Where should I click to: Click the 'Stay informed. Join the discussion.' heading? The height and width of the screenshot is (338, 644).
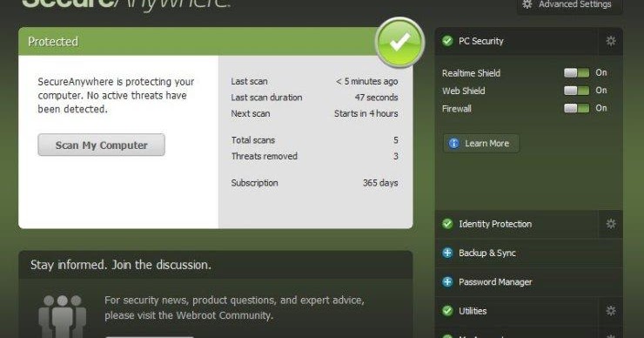coord(121,265)
